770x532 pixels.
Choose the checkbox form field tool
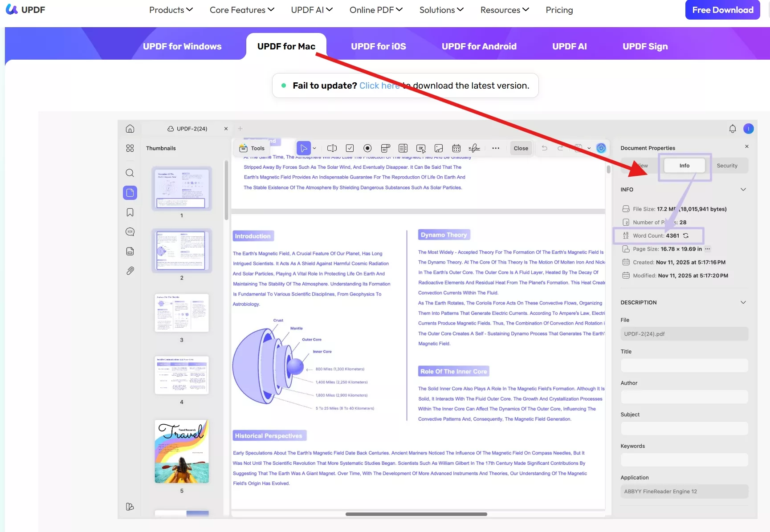click(350, 148)
